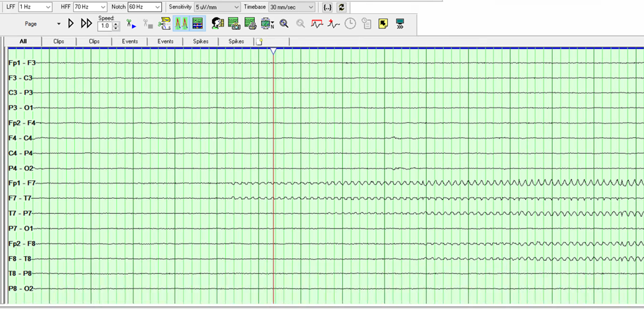Click the yellow sticky note icon
Screen dimensions: 644x309
[x=382, y=24]
